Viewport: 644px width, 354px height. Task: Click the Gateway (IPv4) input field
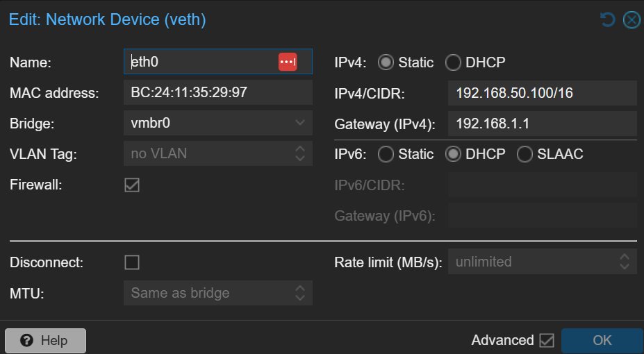tap(543, 124)
